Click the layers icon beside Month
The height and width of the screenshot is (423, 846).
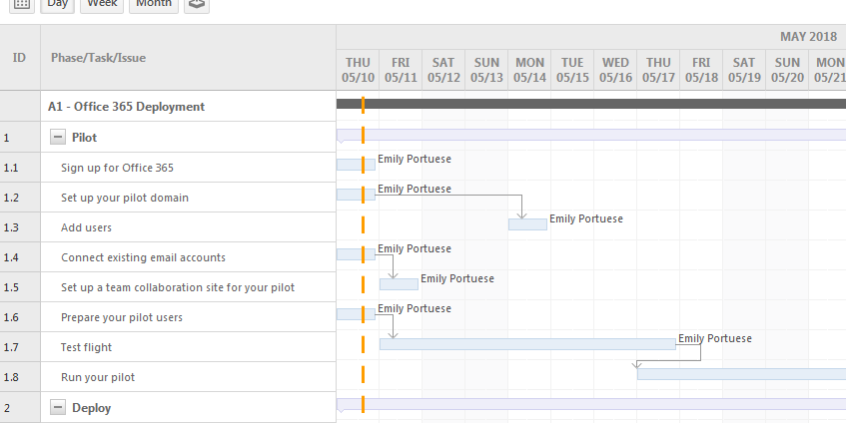coord(197,4)
